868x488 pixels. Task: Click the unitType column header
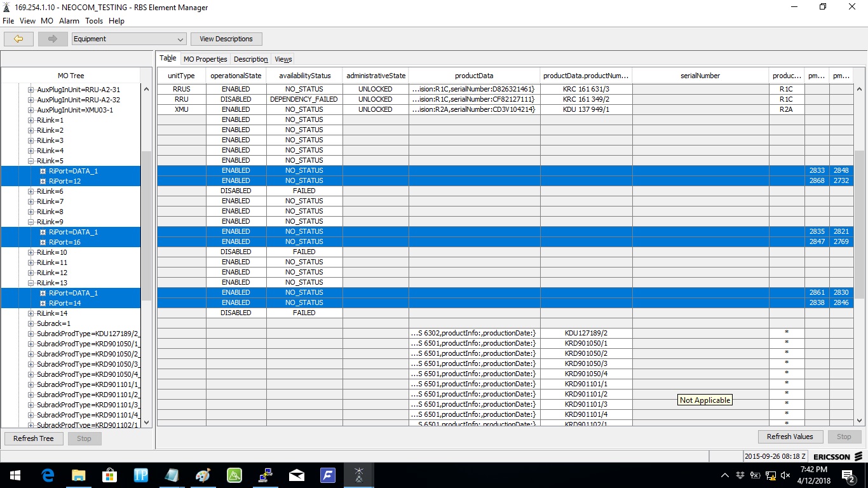click(182, 76)
